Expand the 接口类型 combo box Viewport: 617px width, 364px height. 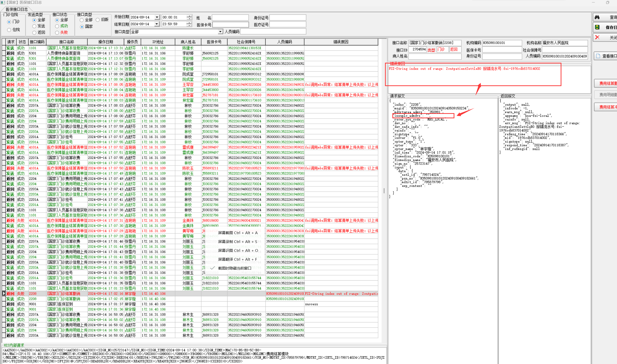click(x=220, y=32)
